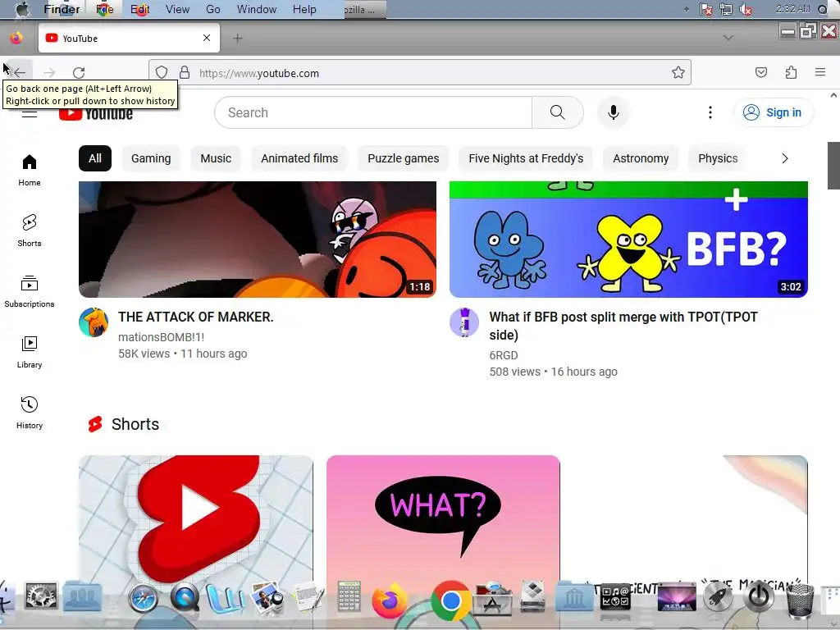Expand the list all tabs chevron
The width and height of the screenshot is (840, 630).
(x=728, y=38)
